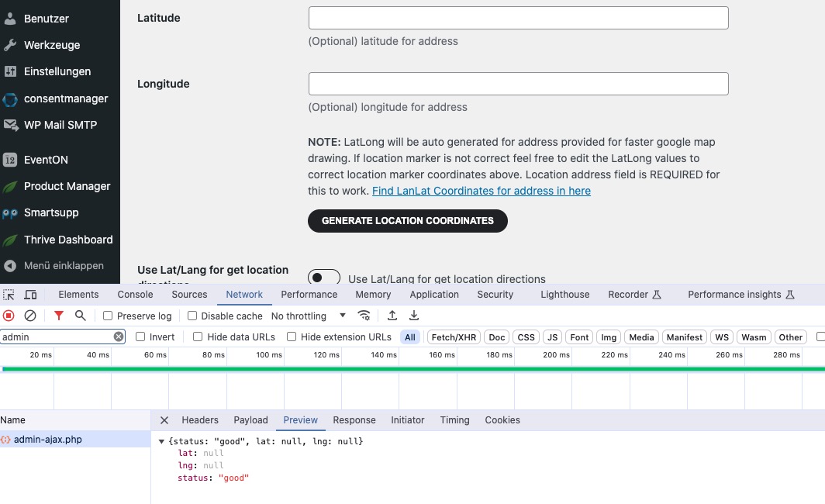Check the Disable cache checkbox
Image resolution: width=825 pixels, height=504 pixels.
click(192, 316)
